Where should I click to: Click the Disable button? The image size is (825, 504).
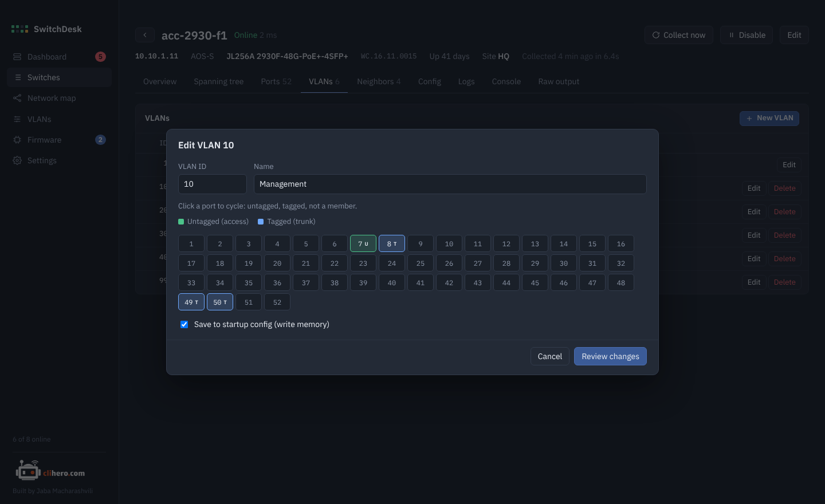point(747,35)
